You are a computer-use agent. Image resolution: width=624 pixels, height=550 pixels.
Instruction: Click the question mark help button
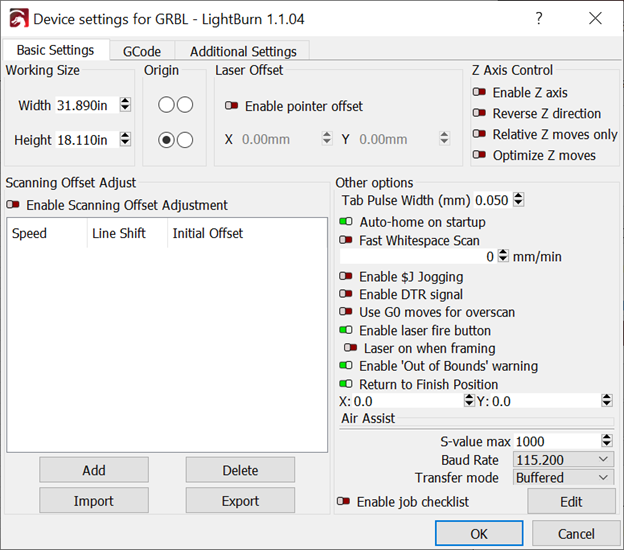[x=538, y=18]
